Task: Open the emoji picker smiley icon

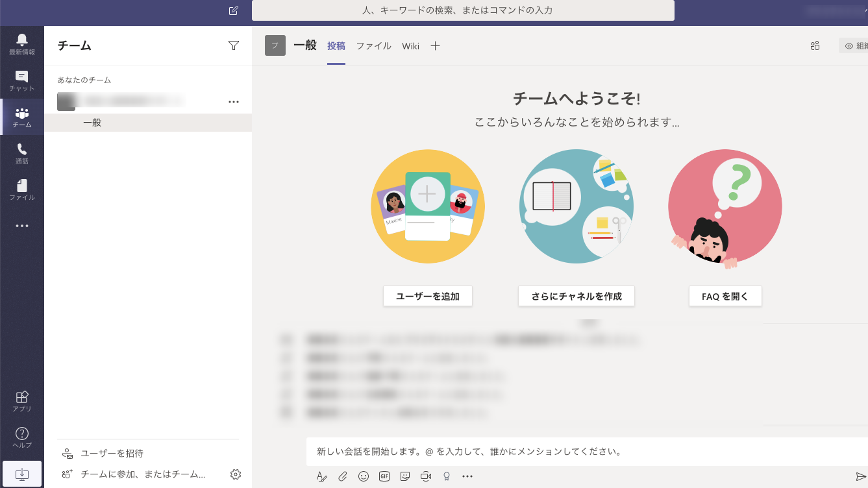Action: 364,476
